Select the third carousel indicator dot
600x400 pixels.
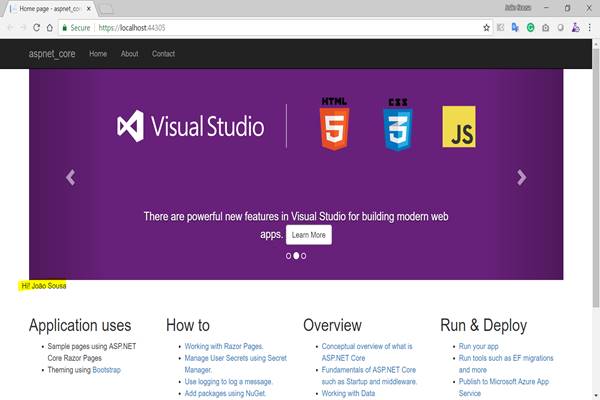coord(304,256)
